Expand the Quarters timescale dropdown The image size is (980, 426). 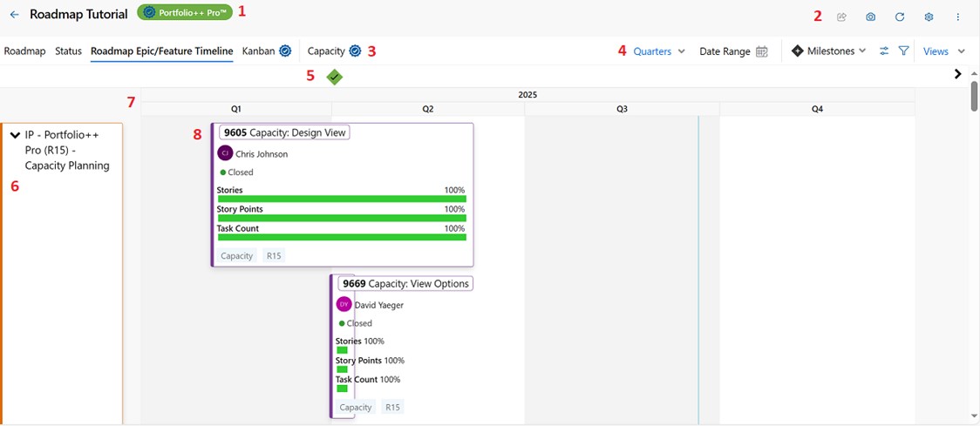click(x=659, y=51)
